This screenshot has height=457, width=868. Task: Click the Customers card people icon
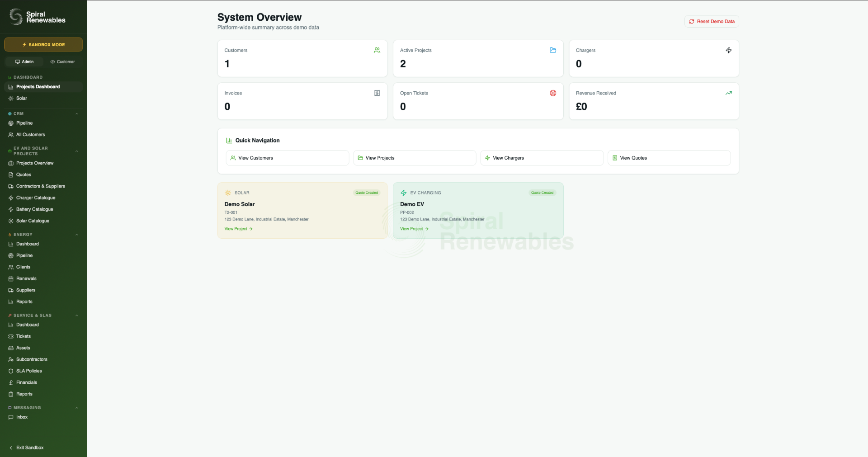[x=377, y=50]
